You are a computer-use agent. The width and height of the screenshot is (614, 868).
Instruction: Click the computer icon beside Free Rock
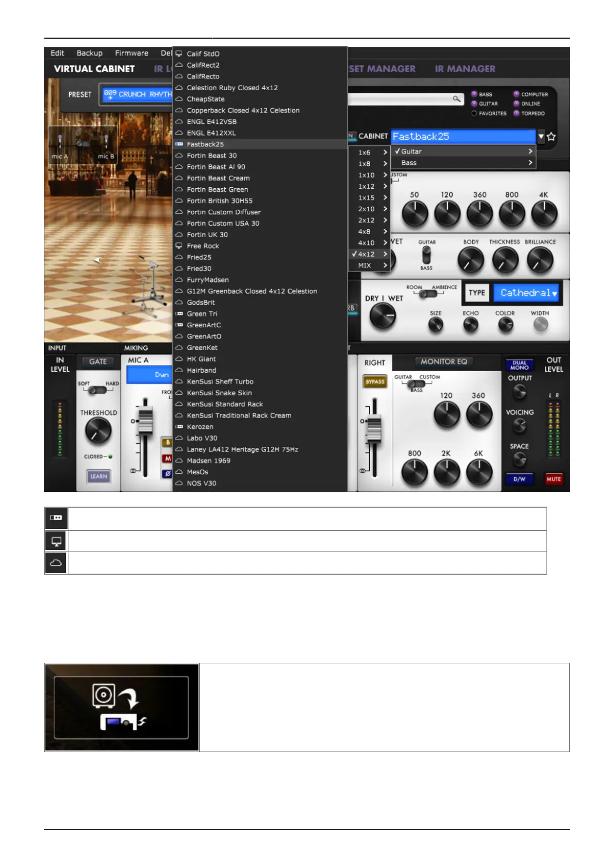coord(179,246)
